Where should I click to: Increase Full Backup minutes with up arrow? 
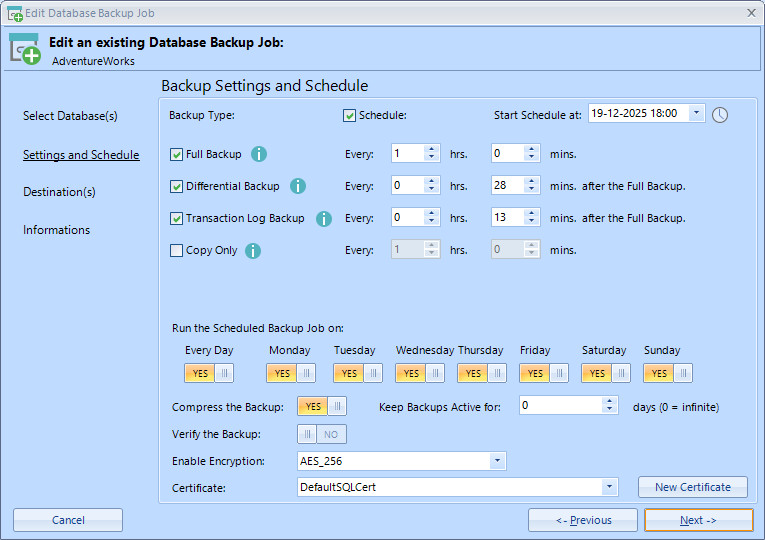tap(531, 149)
